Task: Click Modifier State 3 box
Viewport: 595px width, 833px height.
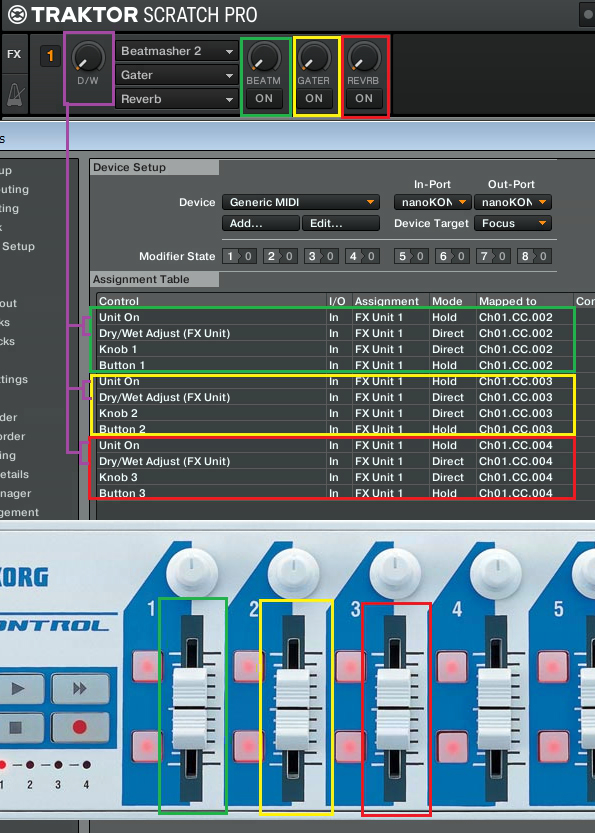Action: pos(321,257)
